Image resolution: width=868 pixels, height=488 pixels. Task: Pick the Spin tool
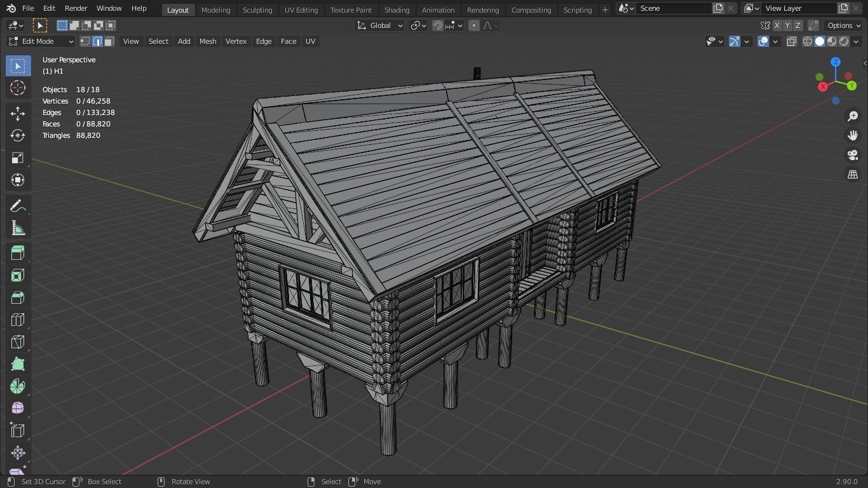click(x=18, y=386)
